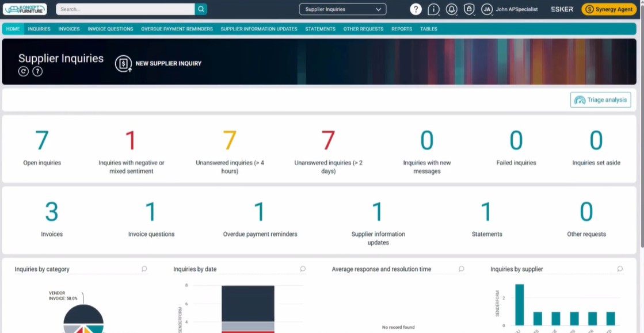This screenshot has height=333, width=644.
Task: Click the Koncept Furniture logo
Action: [25, 9]
